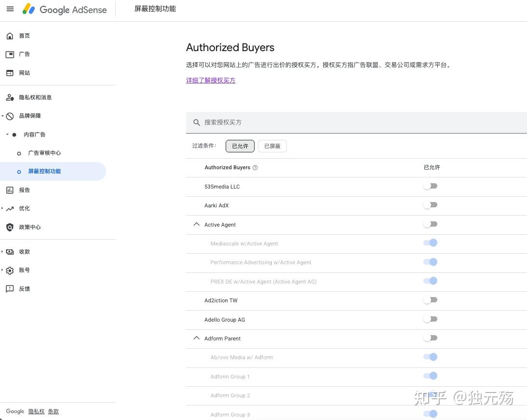The height and width of the screenshot is (420, 527).
Task: Click the Google AdSense logo
Action: click(65, 10)
